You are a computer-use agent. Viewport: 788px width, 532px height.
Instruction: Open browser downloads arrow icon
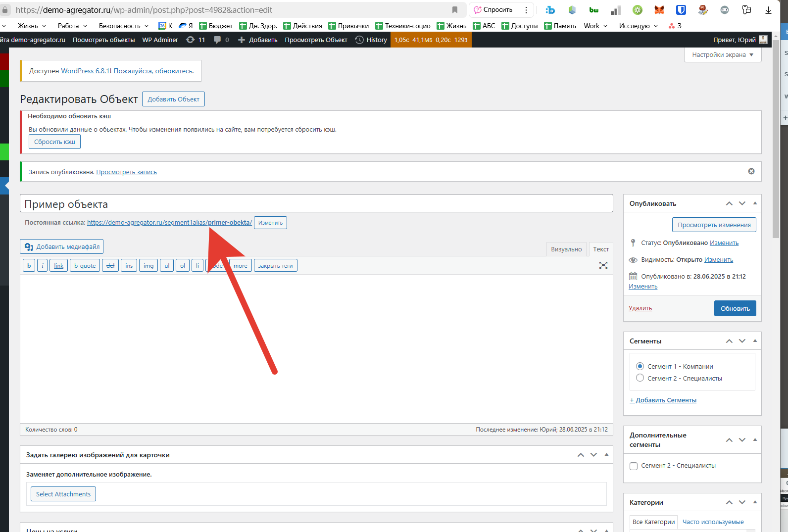click(x=768, y=10)
